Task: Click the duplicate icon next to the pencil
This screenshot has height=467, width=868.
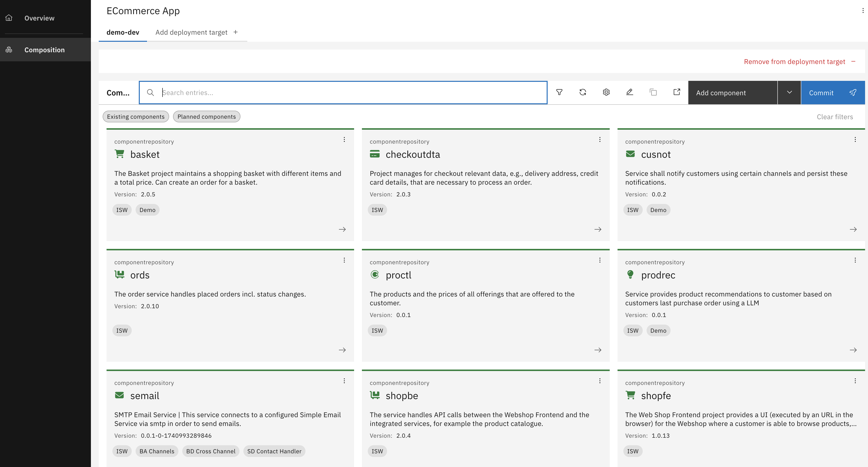Action: [653, 92]
